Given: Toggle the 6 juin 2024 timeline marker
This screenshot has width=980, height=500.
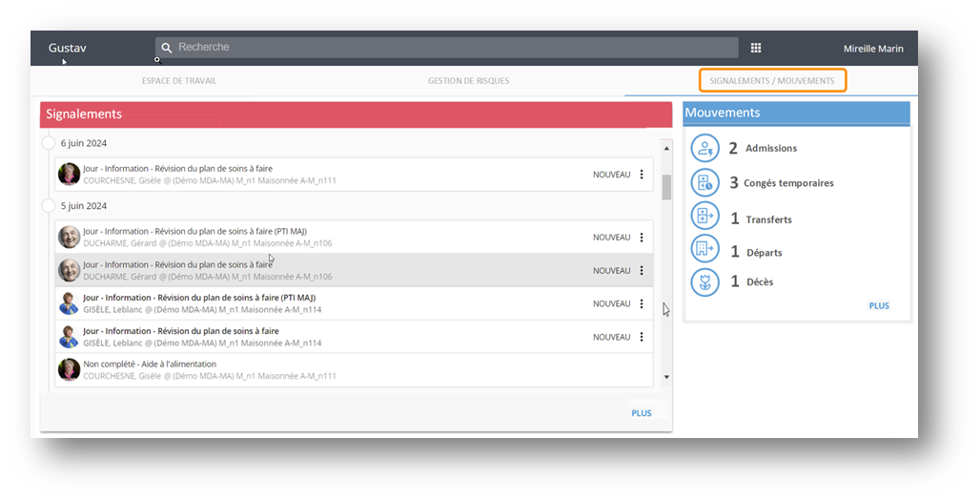Looking at the screenshot, I should (49, 143).
